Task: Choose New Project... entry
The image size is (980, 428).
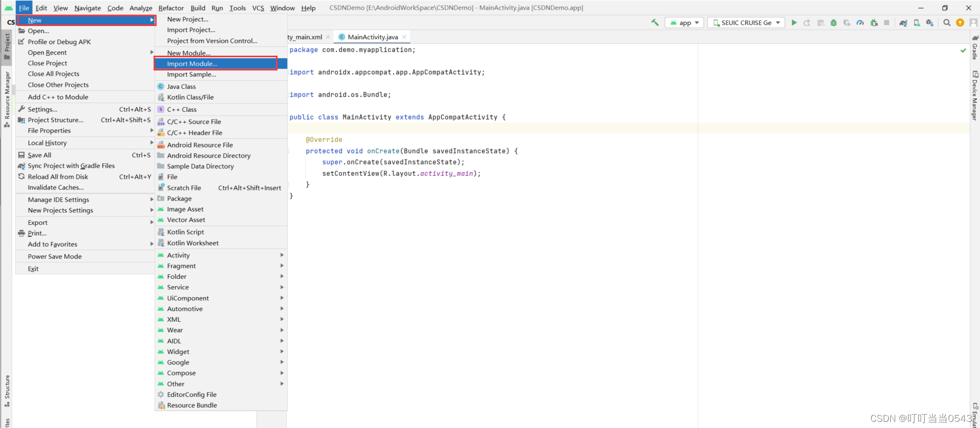Action: 221,19
